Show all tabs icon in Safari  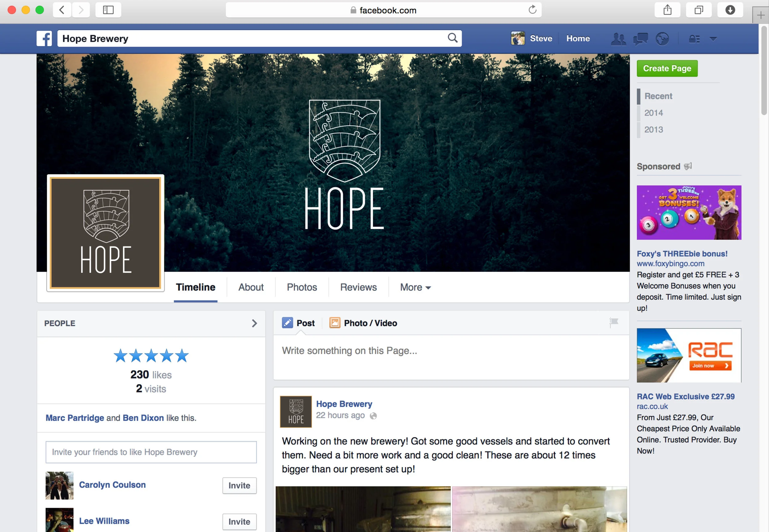[x=699, y=10]
